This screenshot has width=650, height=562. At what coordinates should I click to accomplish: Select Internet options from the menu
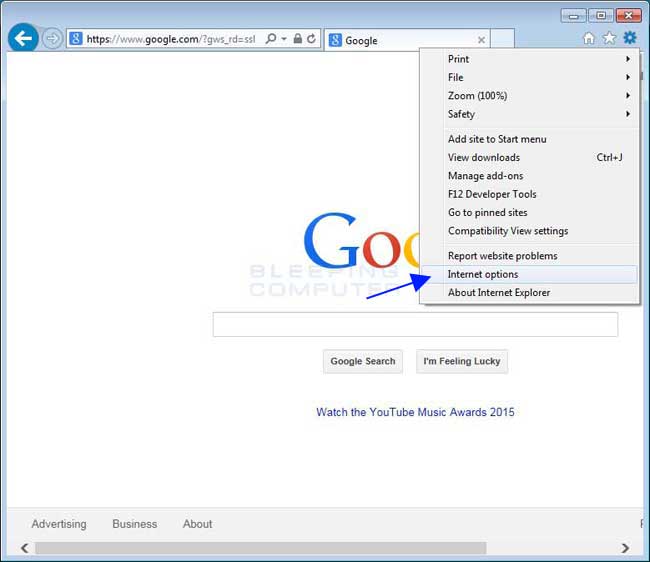pyautogui.click(x=483, y=274)
